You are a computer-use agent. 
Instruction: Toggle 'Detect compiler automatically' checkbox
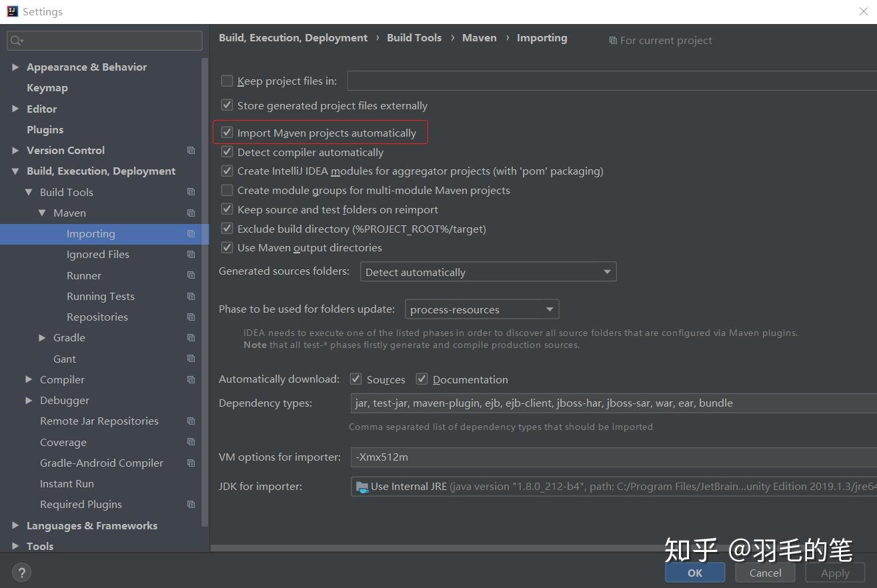227,152
